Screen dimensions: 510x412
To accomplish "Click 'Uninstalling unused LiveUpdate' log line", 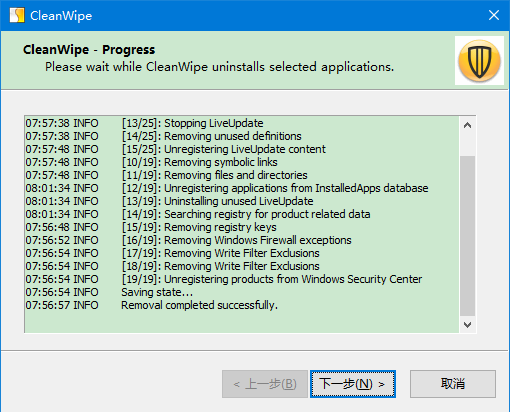I will (x=169, y=201).
